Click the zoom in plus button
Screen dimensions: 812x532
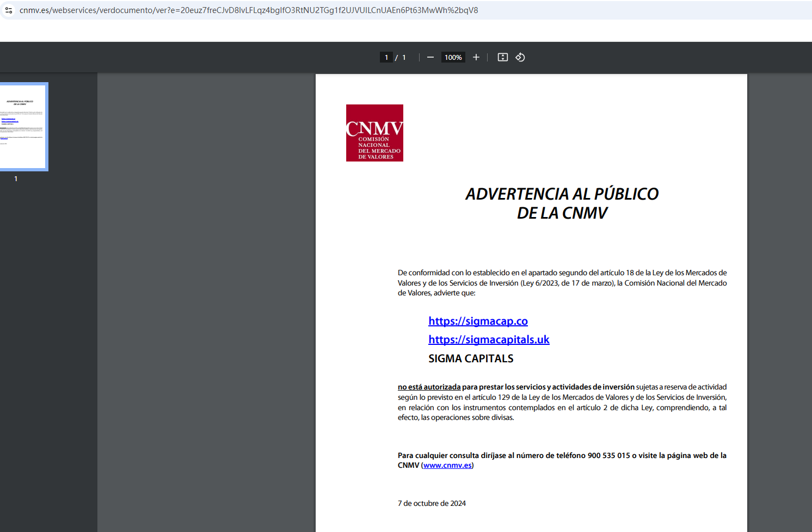476,57
